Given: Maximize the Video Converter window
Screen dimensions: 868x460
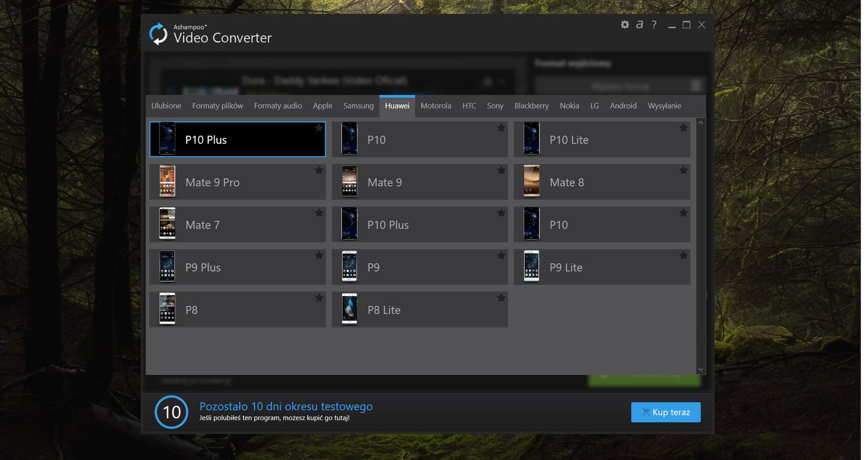Looking at the screenshot, I should tap(686, 25).
